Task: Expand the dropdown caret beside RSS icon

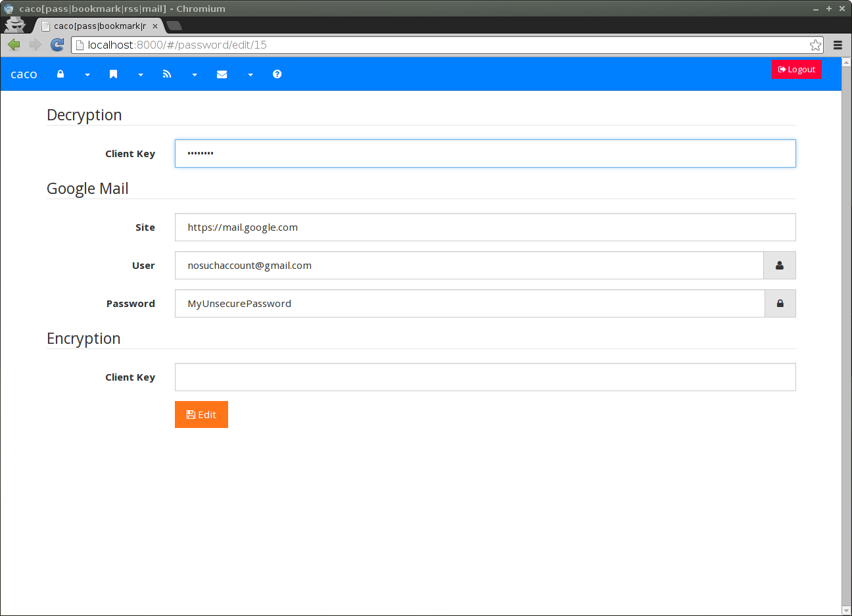Action: coord(195,75)
